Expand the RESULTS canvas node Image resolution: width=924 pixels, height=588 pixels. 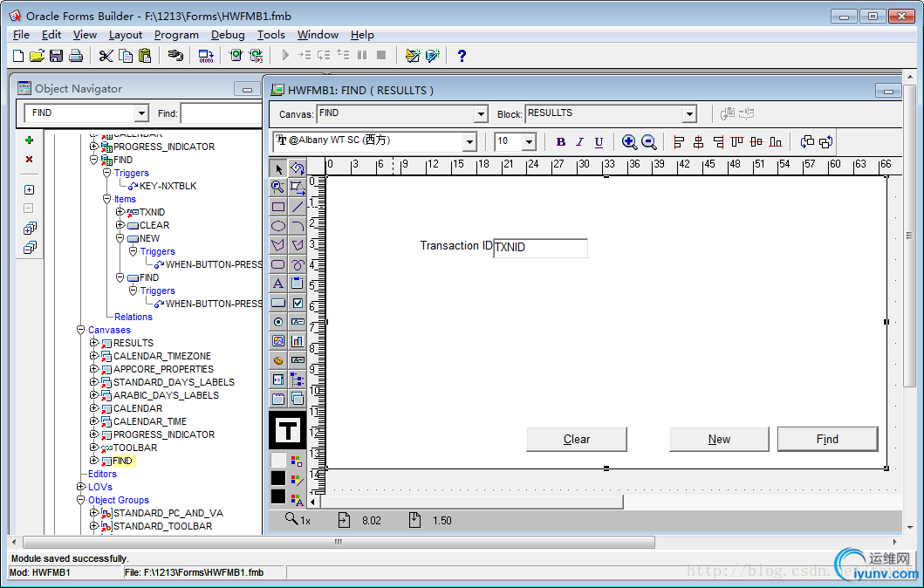click(x=94, y=343)
